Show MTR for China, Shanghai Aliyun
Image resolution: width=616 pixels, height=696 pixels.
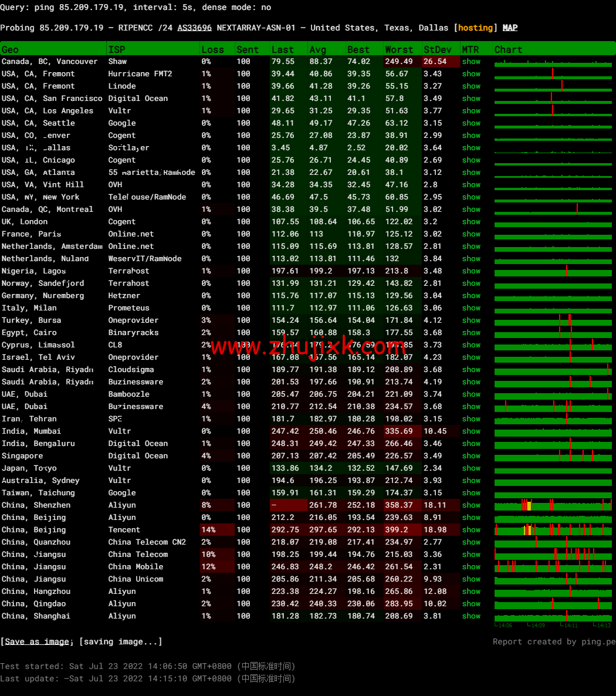(471, 616)
